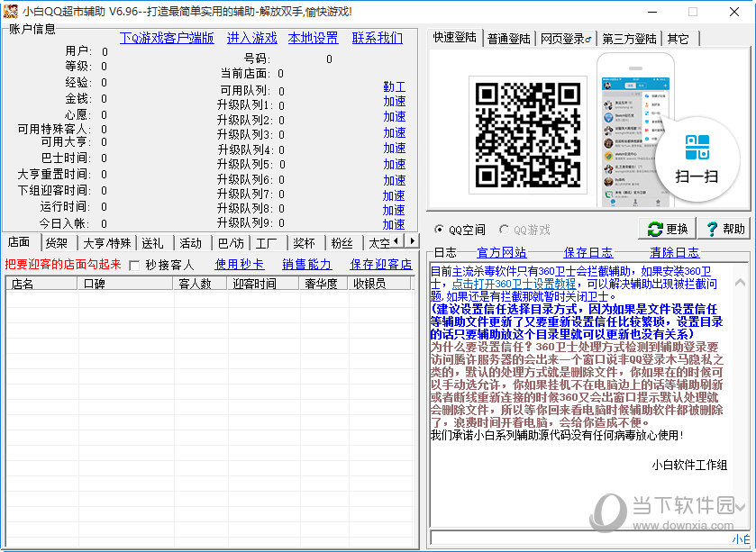This screenshot has width=756, height=552.
Task: Open help with the 帮助 question-mark button
Action: coord(724,229)
